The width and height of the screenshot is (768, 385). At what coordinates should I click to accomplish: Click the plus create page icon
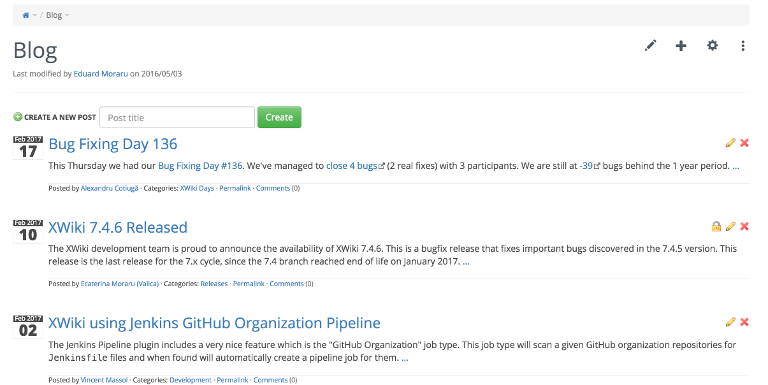pyautogui.click(x=681, y=46)
